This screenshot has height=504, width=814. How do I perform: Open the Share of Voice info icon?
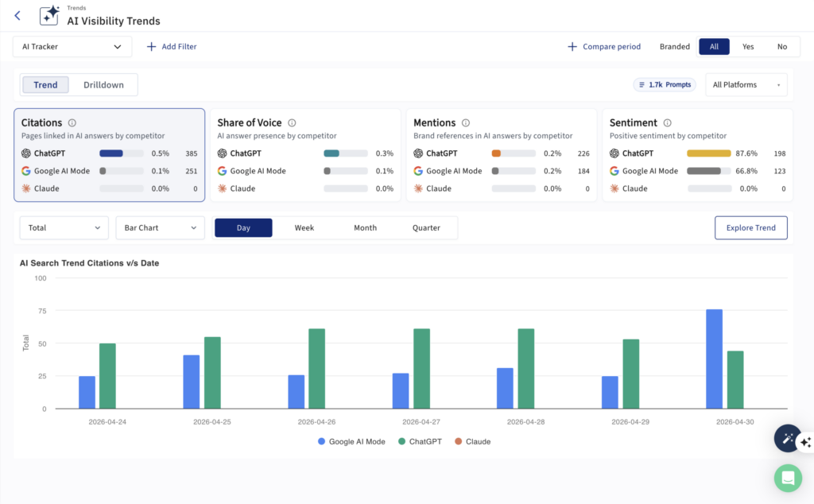293,123
